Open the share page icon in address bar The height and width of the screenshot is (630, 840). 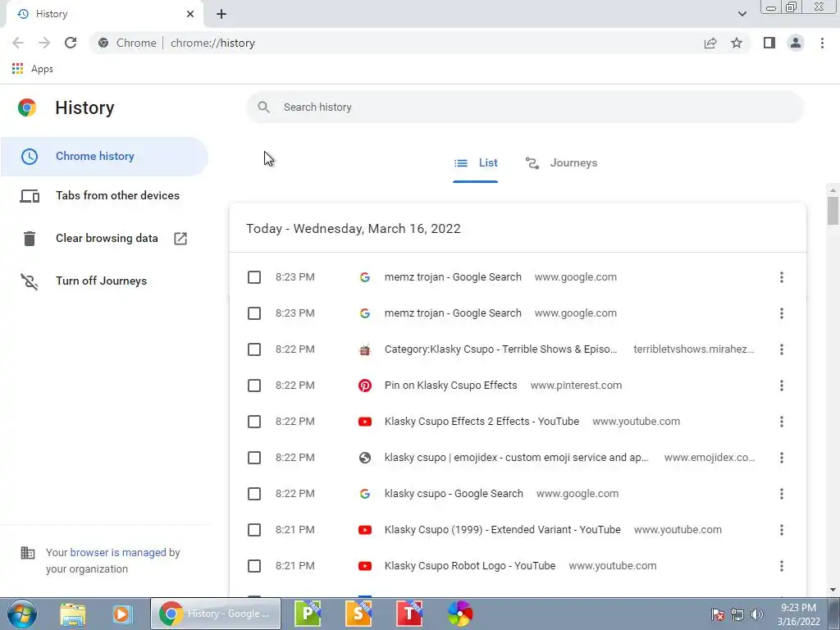coord(710,43)
